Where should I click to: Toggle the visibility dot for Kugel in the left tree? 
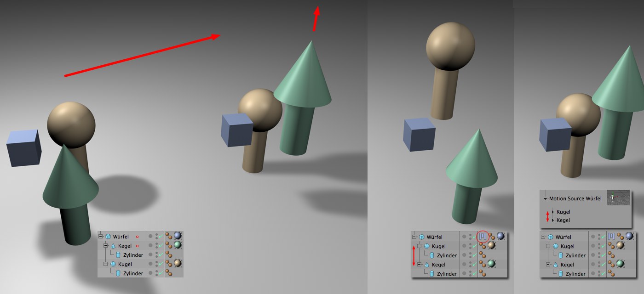150,264
